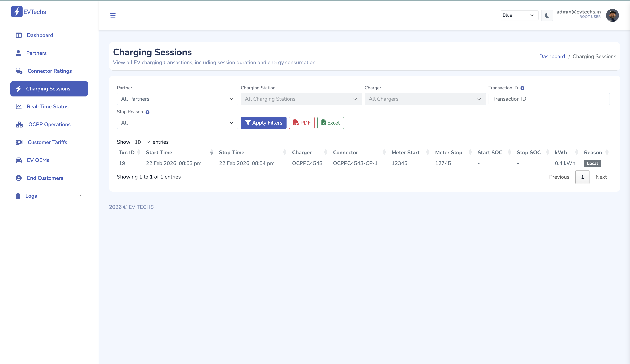Toggle dark mode with moon icon

coord(547,15)
